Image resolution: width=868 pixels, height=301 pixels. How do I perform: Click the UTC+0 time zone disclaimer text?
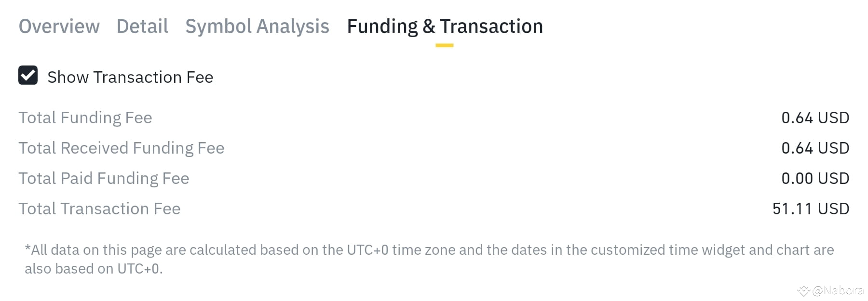point(429,259)
